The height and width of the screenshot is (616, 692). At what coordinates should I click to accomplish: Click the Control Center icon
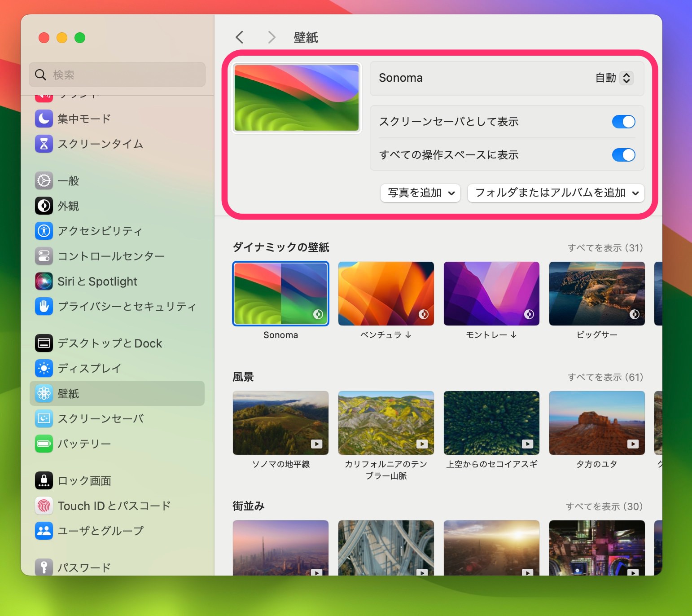click(44, 256)
